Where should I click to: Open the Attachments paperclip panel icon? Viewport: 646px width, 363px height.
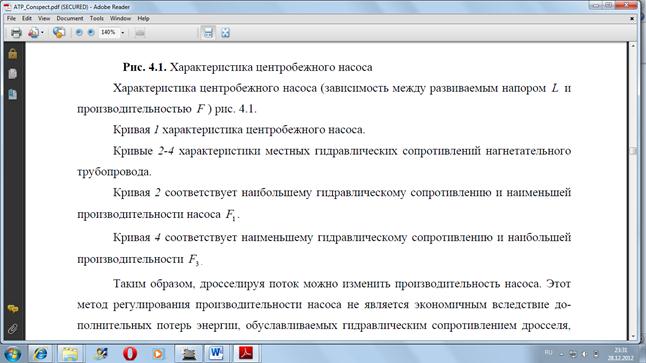click(13, 329)
